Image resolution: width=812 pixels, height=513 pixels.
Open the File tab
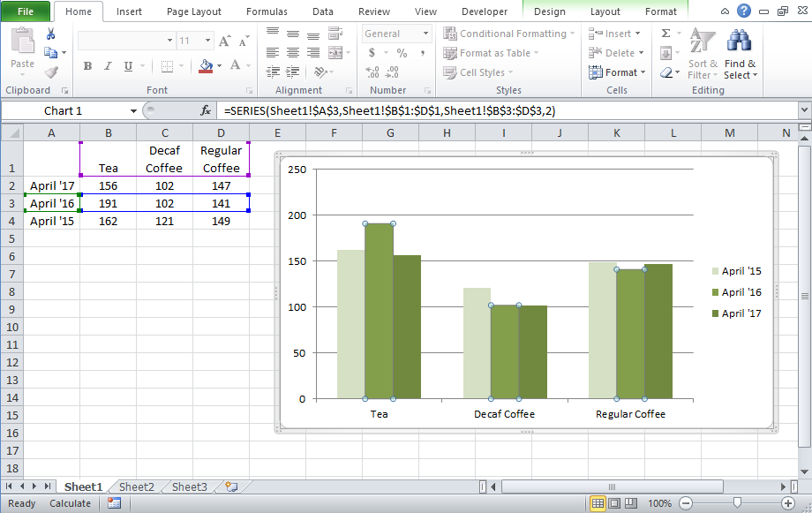(26, 11)
